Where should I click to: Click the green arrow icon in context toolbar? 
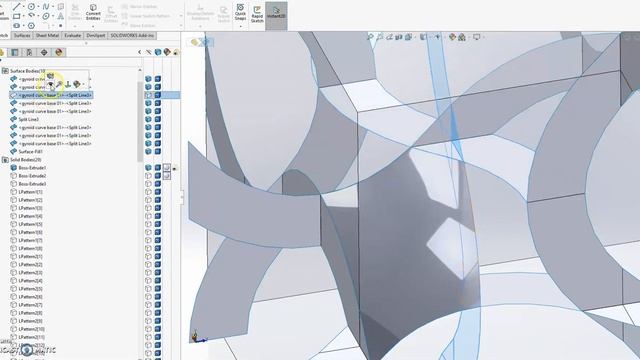pyautogui.click(x=68, y=84)
